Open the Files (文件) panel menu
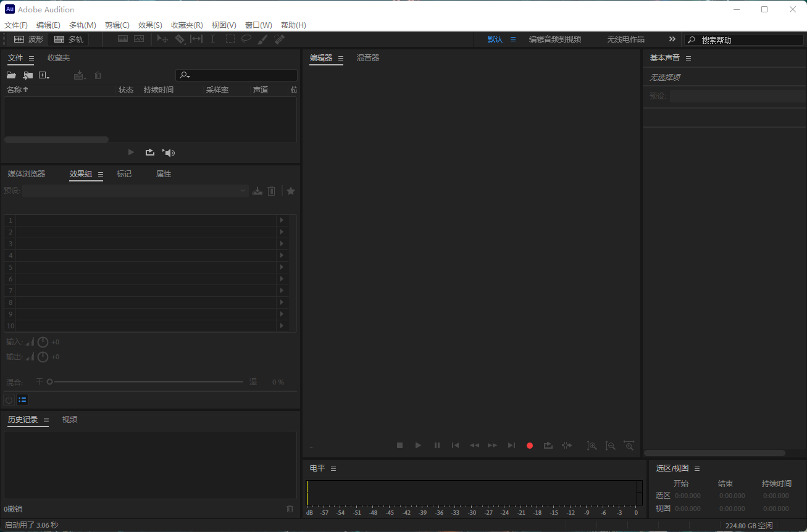Screen dimensions: 807x532 pyautogui.click(x=31, y=58)
